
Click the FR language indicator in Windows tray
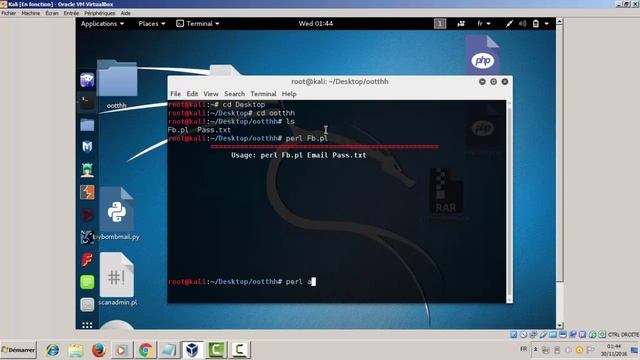(524, 349)
